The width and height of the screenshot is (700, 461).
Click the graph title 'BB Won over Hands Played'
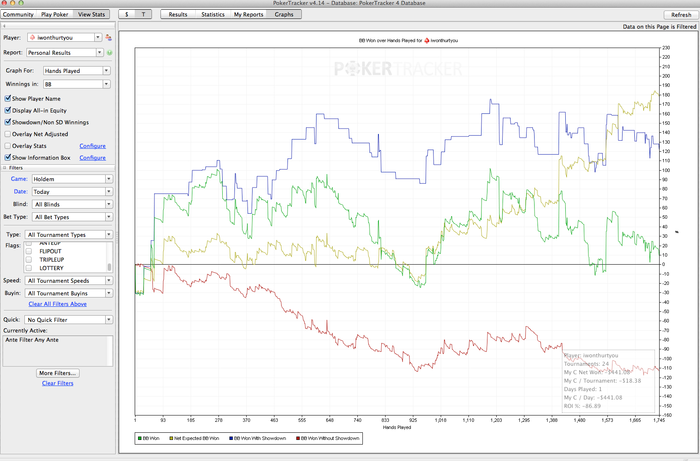point(408,41)
